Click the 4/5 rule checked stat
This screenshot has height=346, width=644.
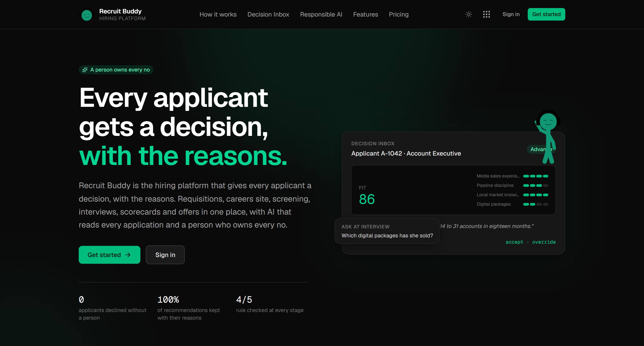click(x=270, y=304)
